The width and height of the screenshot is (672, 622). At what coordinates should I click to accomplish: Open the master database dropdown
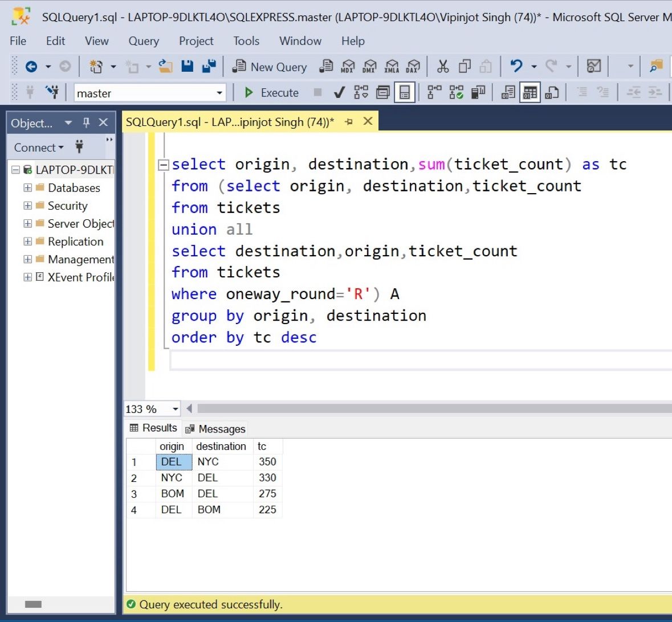[x=219, y=93]
